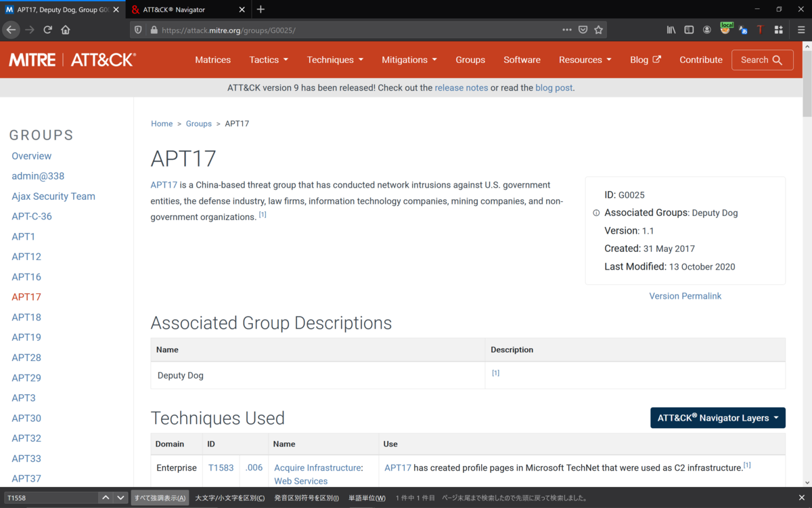Open the extensions grid-plus icon
The image size is (812, 508).
(779, 30)
